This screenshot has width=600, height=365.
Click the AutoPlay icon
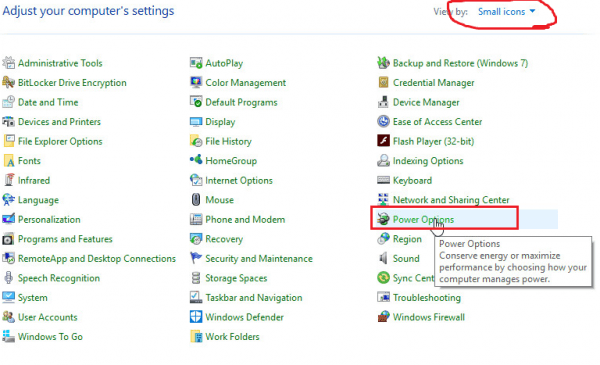click(196, 63)
